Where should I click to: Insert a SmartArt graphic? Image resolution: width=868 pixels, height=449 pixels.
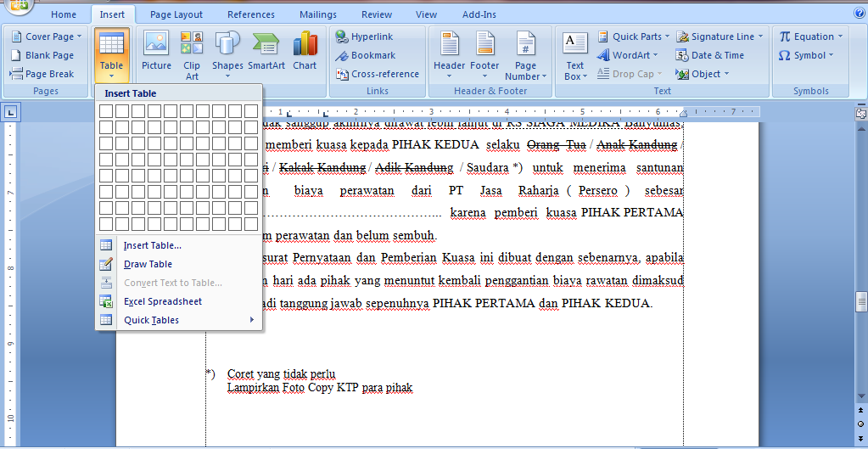(x=266, y=51)
